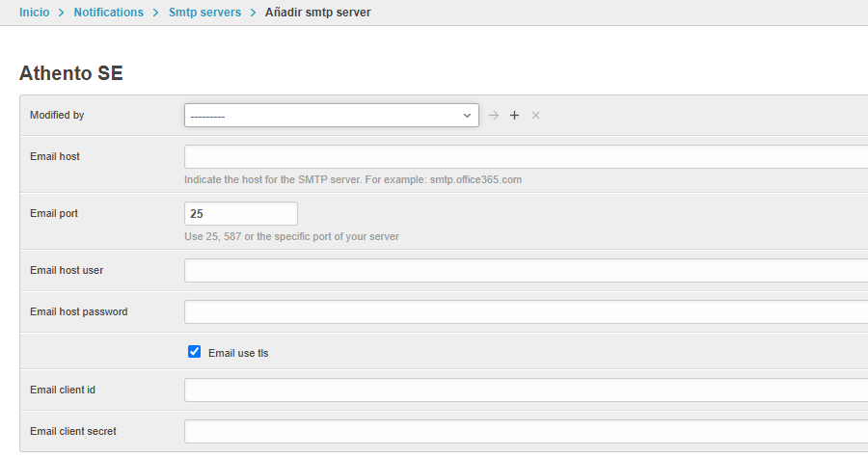Click the arrow icon beside Modified by dropdown
This screenshot has height=458, width=868.
tap(494, 116)
